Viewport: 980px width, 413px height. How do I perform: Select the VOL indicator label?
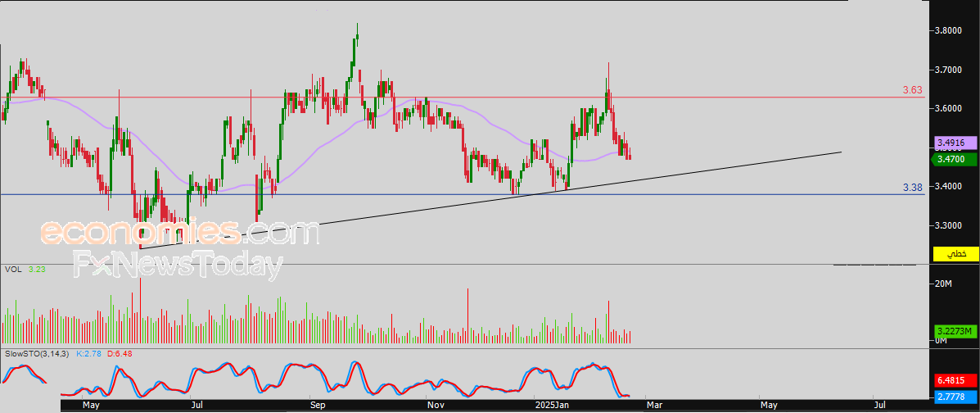click(x=12, y=269)
